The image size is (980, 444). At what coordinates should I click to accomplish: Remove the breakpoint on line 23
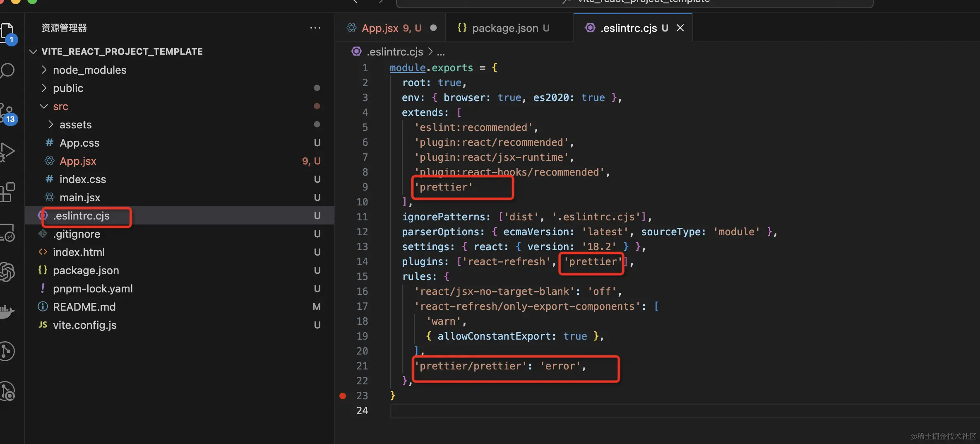[343, 396]
